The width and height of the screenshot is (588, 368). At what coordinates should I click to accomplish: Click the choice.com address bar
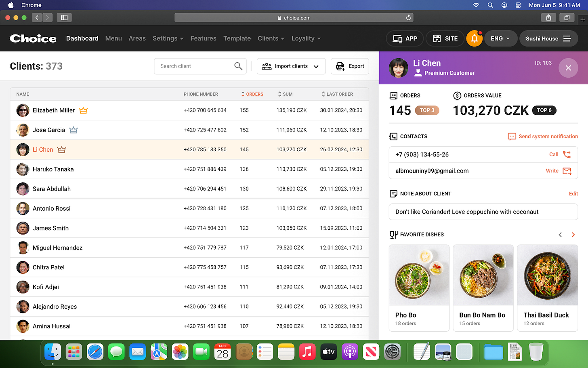294,18
